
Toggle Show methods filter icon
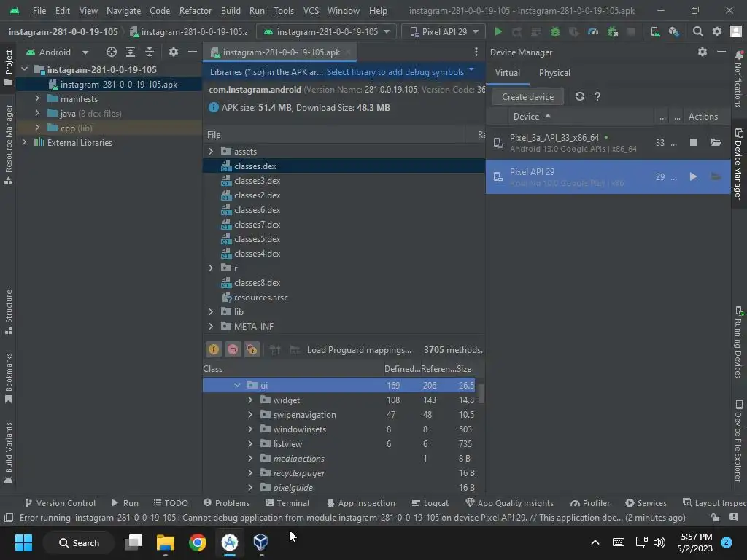tap(233, 349)
